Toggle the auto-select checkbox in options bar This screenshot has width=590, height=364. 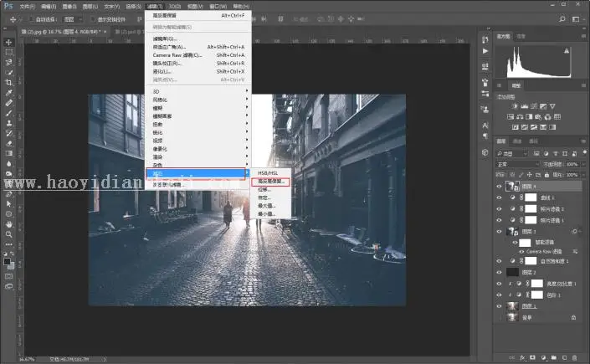click(x=32, y=19)
